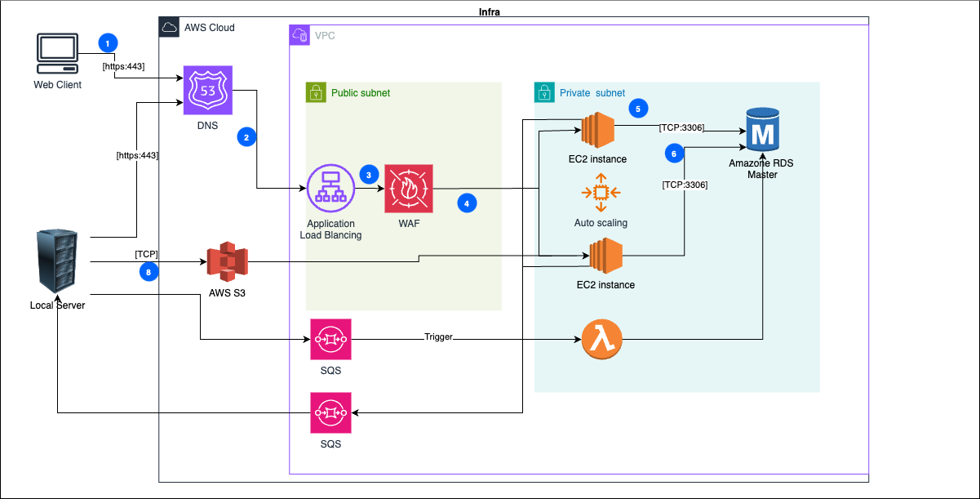Click the AWS Cloud group icon
The image size is (980, 499).
(169, 28)
